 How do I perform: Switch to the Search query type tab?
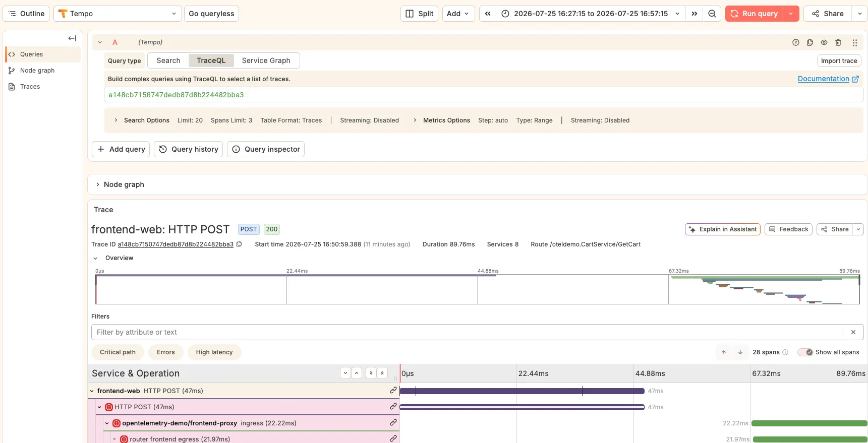(168, 60)
